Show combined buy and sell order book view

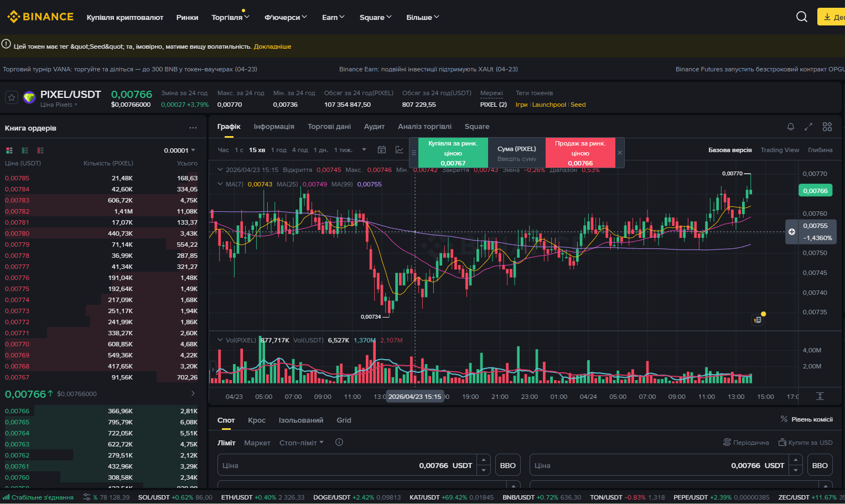[9, 150]
